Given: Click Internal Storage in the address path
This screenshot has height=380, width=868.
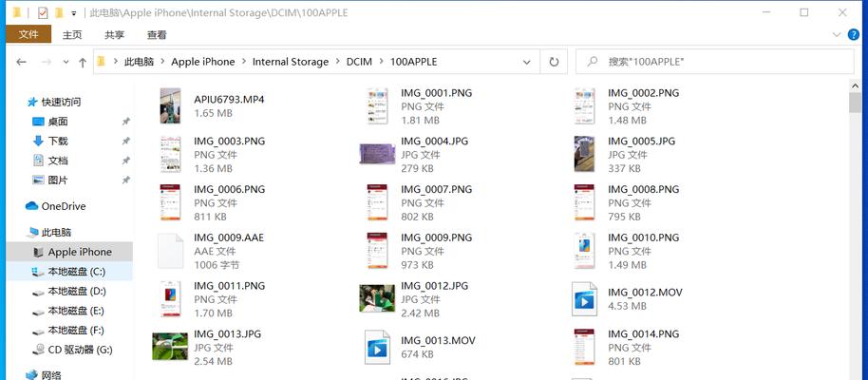Looking at the screenshot, I should tap(291, 62).
